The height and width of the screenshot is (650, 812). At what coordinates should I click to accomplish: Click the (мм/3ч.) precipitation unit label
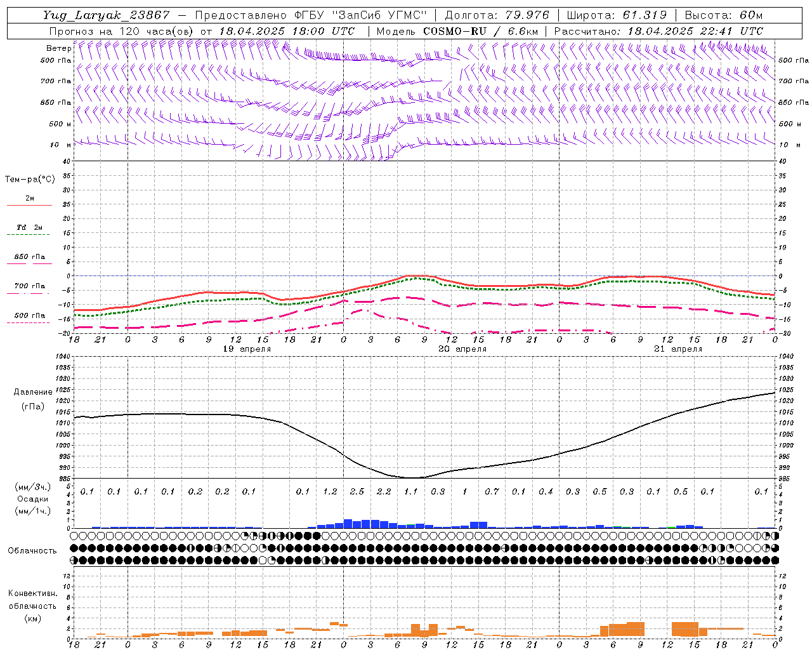coord(33,487)
